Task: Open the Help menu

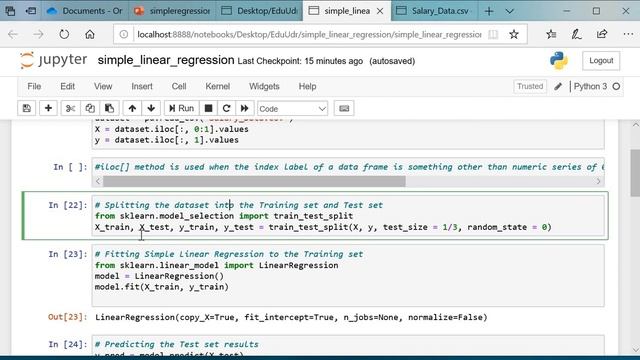Action: click(x=307, y=87)
